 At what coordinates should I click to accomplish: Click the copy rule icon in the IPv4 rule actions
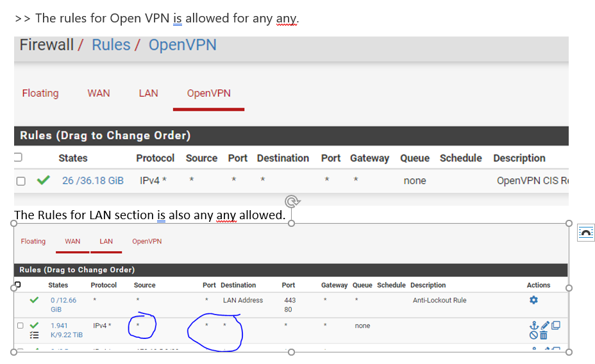(555, 326)
